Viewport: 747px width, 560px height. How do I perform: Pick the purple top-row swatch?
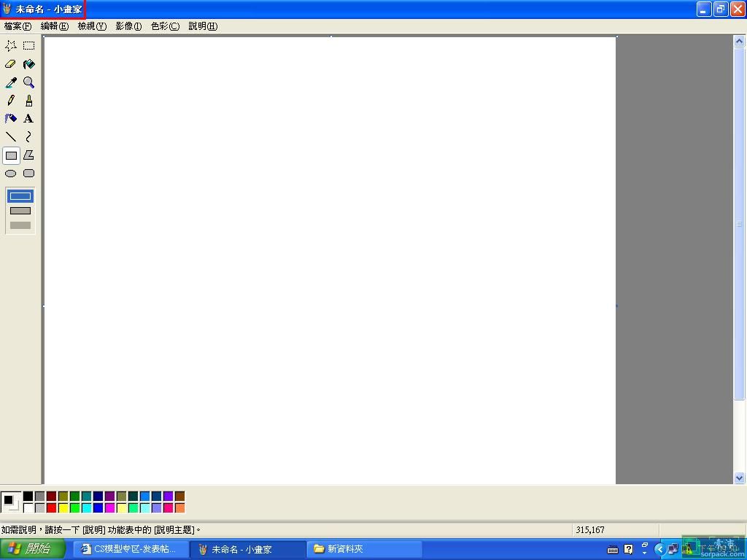[x=109, y=497]
